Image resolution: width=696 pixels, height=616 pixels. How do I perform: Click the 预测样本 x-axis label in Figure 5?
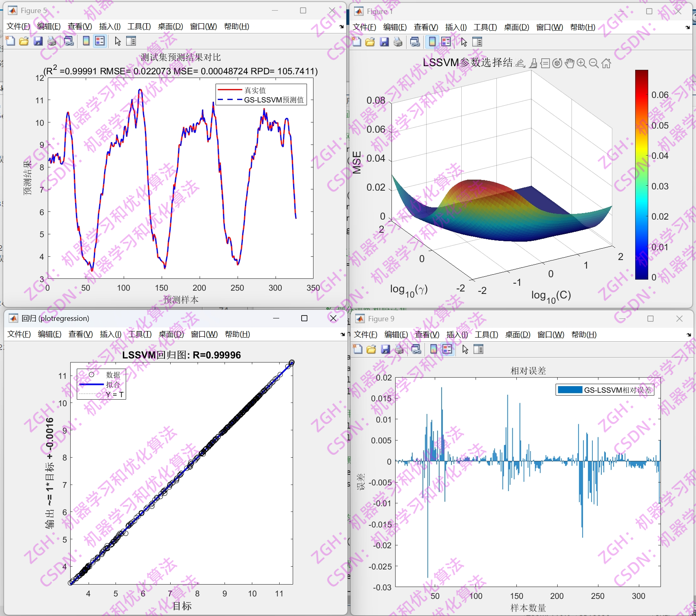coord(181,300)
